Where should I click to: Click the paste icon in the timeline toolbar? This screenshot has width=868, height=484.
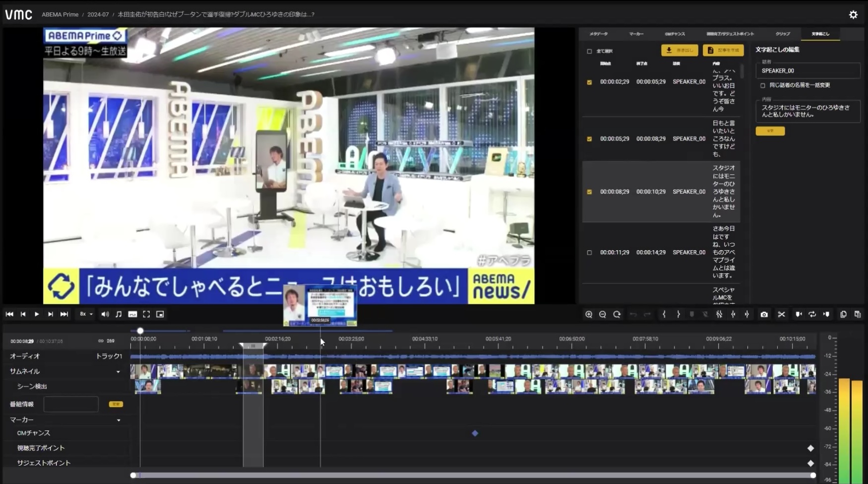coord(858,314)
